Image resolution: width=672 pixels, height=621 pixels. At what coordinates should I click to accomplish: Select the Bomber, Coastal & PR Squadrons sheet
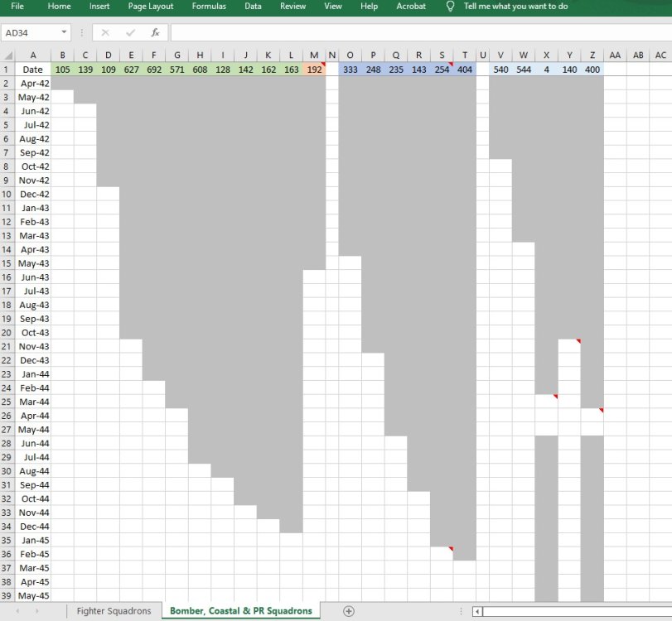pyautogui.click(x=241, y=611)
